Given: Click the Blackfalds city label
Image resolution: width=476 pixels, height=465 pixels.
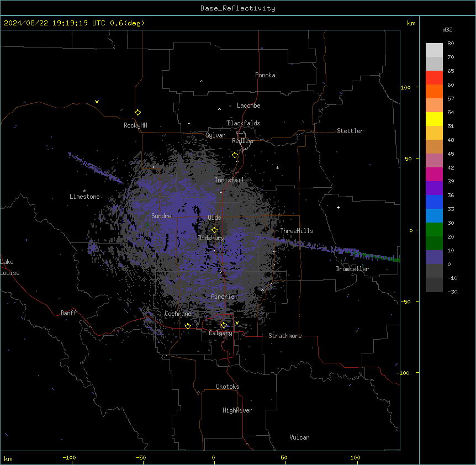Looking at the screenshot, I should click(244, 123).
